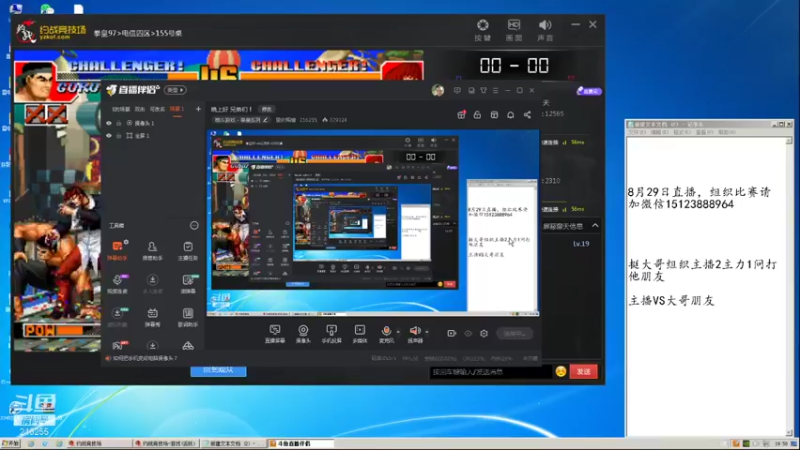Open the 声音 sound settings in game window
800x450 pixels.
[545, 30]
